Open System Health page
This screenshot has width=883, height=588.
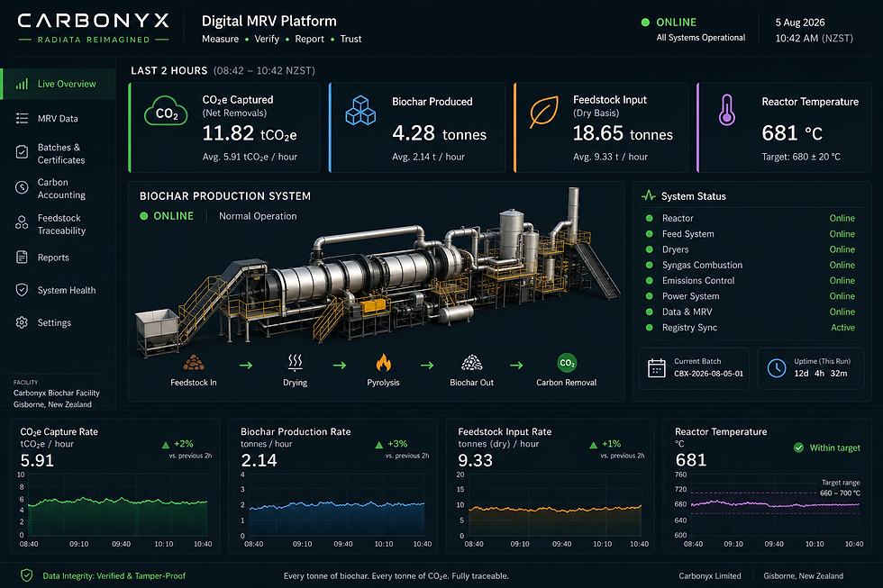click(59, 290)
